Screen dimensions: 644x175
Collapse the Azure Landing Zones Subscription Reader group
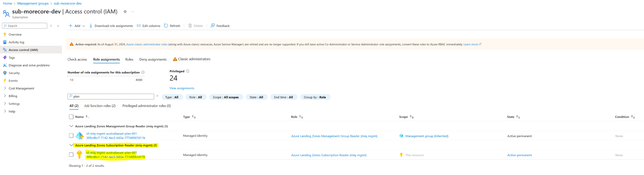[71, 145]
